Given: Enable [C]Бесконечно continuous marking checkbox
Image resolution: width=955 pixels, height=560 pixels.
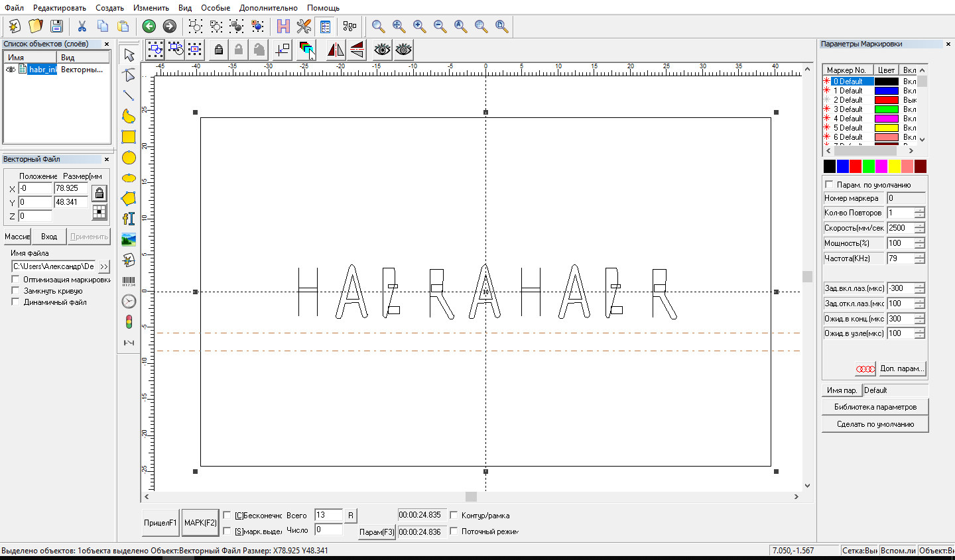Looking at the screenshot, I should coord(227,515).
